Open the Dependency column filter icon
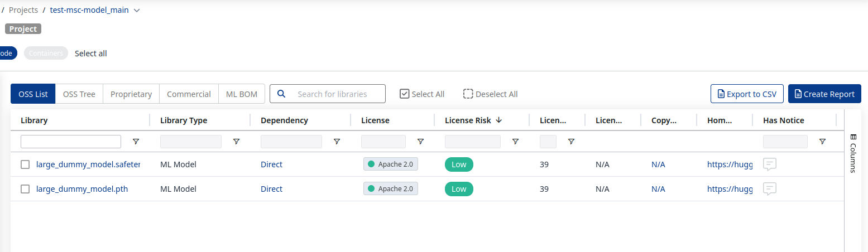 (337, 142)
